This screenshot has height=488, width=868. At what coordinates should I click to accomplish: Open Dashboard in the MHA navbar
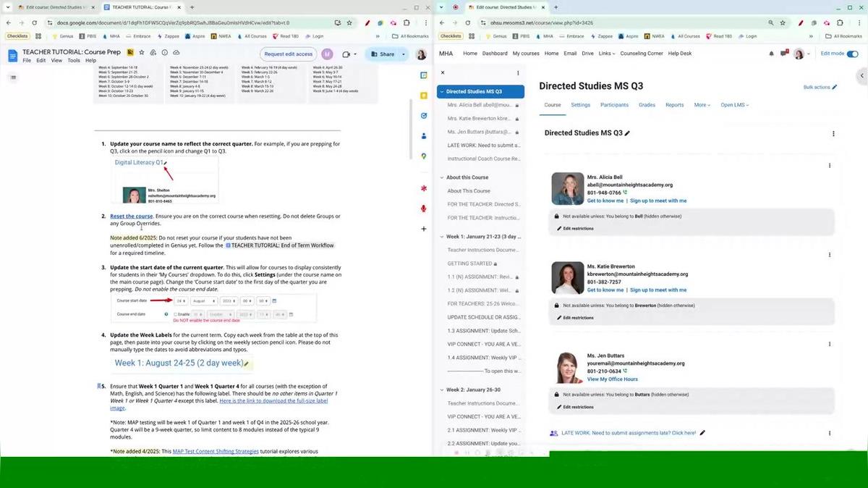(495, 54)
